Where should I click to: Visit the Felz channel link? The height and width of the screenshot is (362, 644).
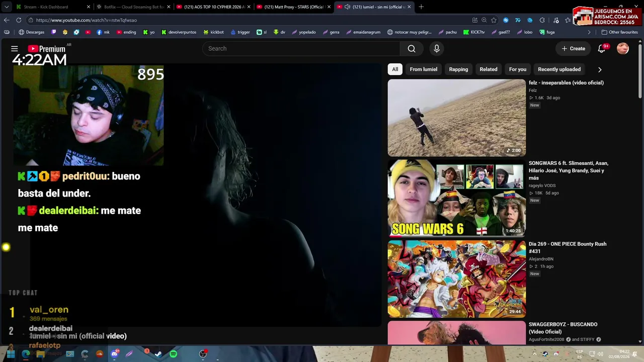533,90
